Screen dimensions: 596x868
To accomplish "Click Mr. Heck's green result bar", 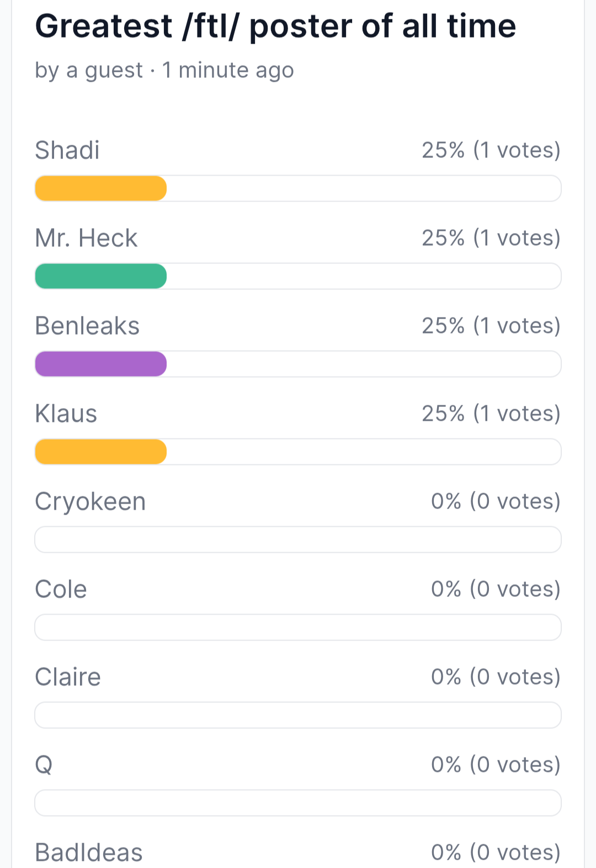I will (100, 276).
